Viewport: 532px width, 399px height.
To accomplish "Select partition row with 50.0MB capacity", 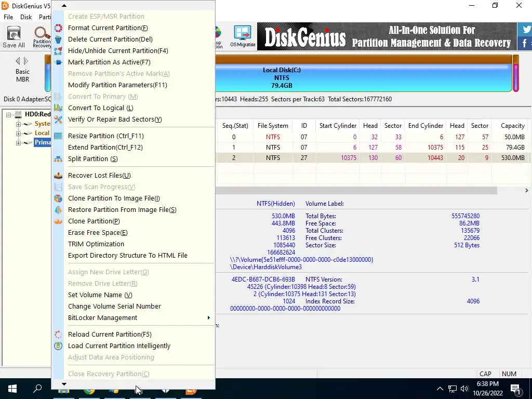I will pyautogui.click(x=373, y=137).
